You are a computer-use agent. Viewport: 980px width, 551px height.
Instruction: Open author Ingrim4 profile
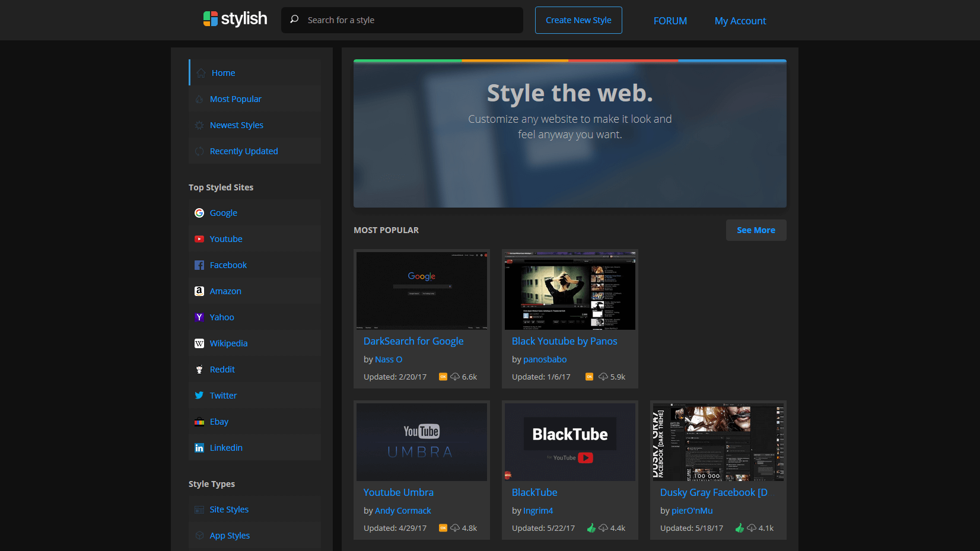(538, 511)
